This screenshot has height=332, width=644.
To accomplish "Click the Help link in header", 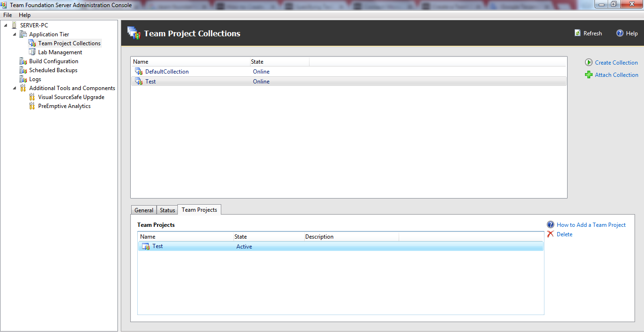I will [632, 33].
